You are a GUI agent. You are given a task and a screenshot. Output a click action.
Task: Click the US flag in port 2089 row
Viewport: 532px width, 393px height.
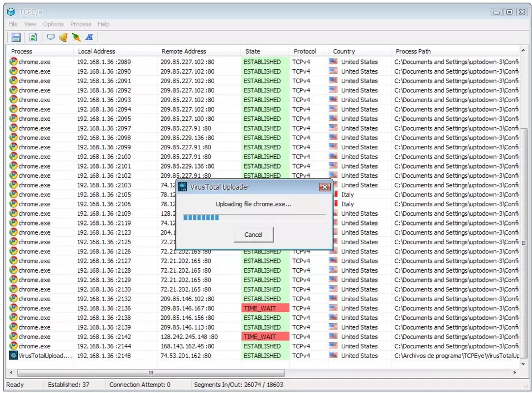click(333, 61)
